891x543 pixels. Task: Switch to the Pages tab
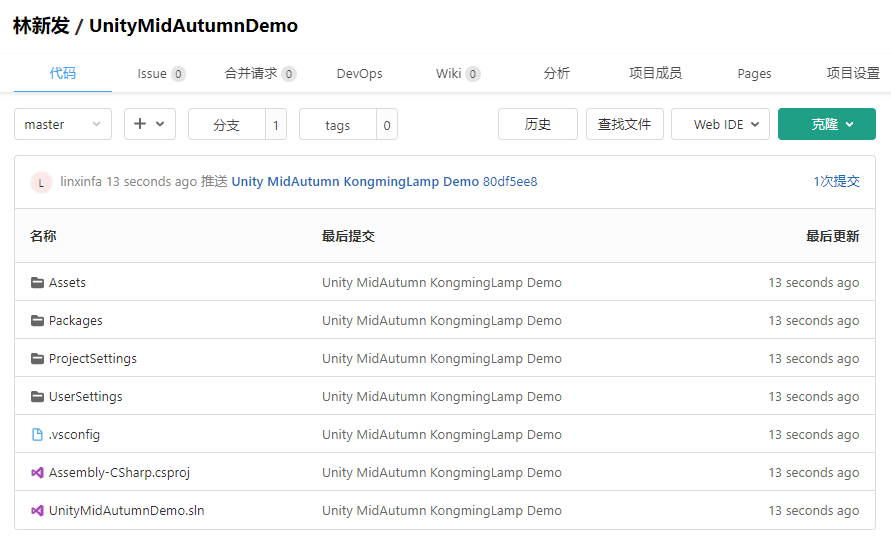point(754,73)
